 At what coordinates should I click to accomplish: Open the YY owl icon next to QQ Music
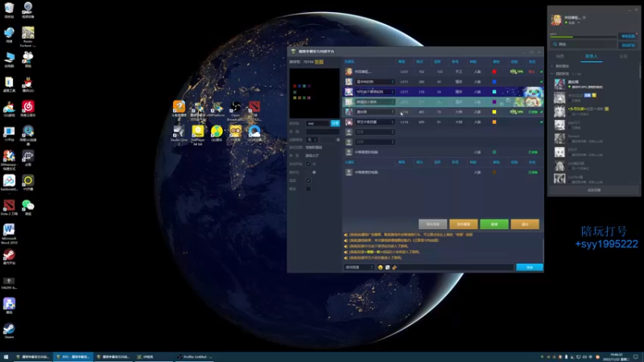[235, 131]
